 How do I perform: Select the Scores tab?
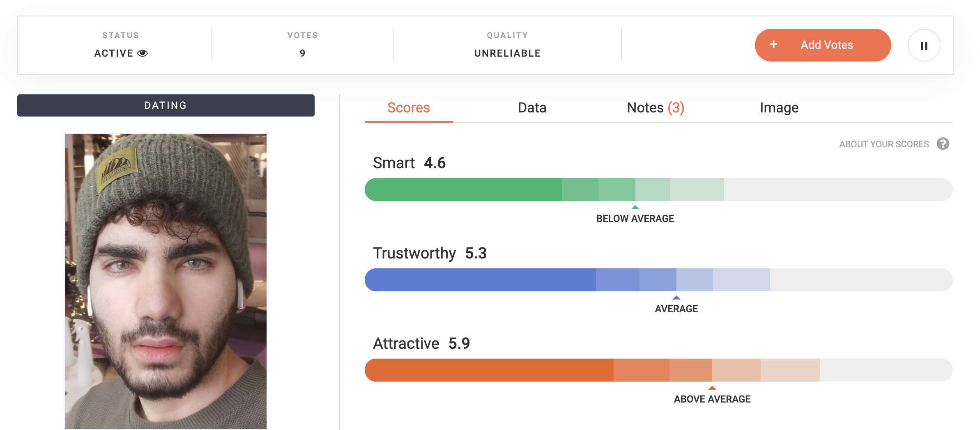pyautogui.click(x=409, y=107)
